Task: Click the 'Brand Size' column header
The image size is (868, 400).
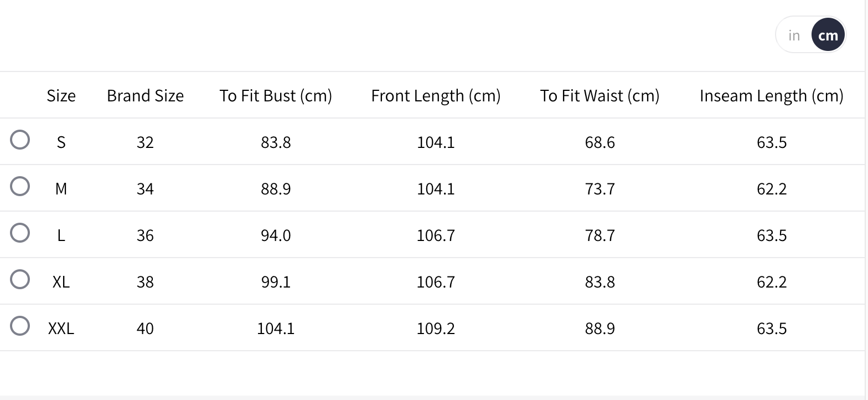Action: click(x=145, y=96)
